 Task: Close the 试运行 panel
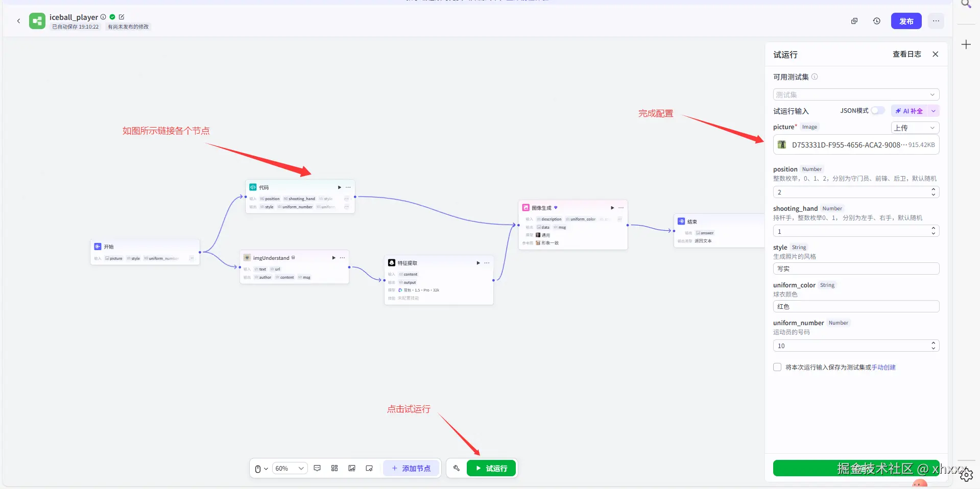(x=935, y=54)
